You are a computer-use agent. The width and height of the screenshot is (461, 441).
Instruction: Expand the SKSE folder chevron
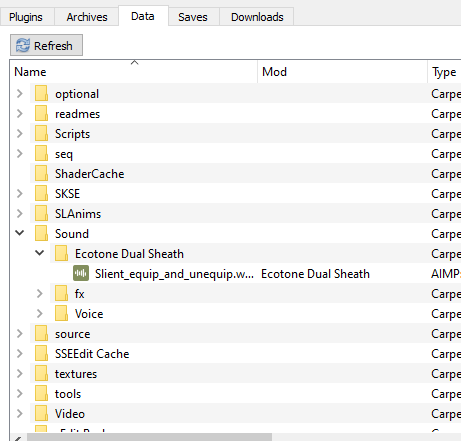pyautogui.click(x=20, y=194)
